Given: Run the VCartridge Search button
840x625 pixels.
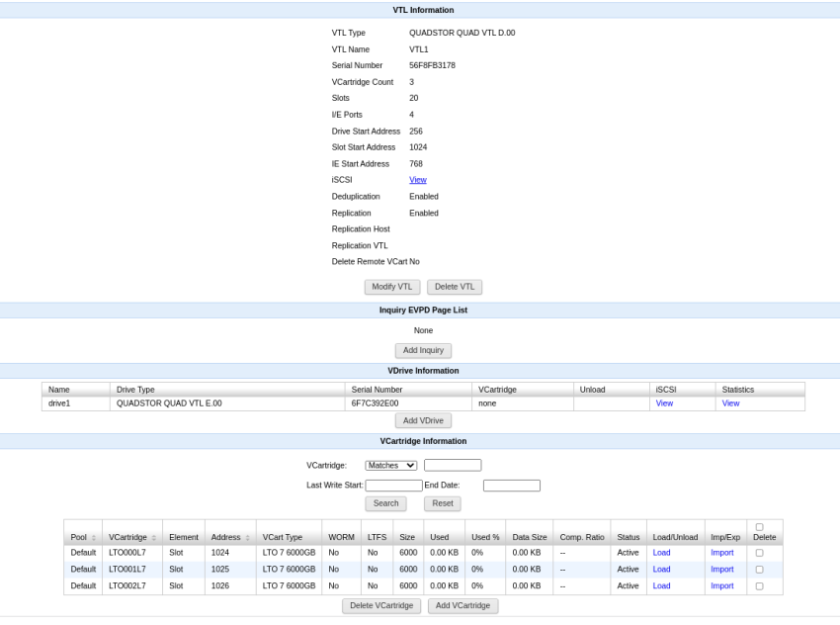Looking at the screenshot, I should click(385, 503).
